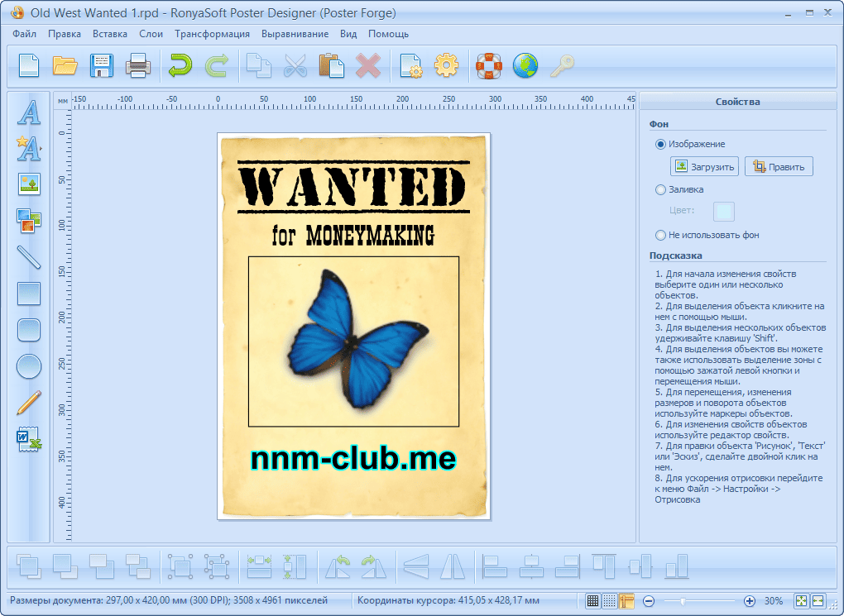Open the Файл menu
Image resolution: width=844 pixels, height=616 pixels.
click(x=24, y=34)
